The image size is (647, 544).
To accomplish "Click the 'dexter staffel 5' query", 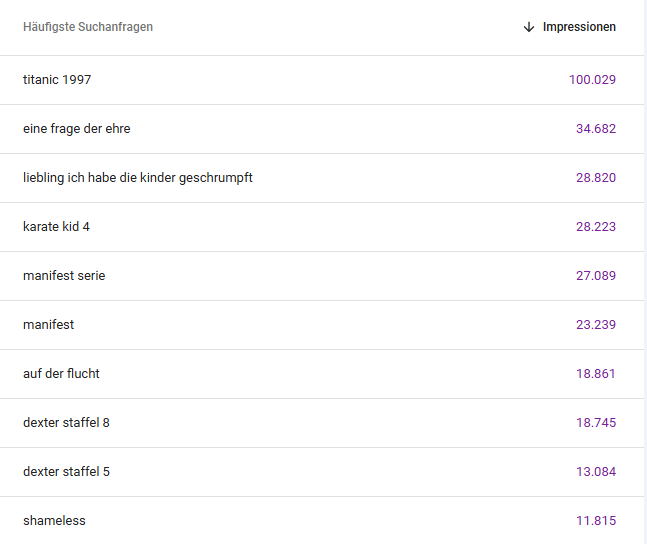I will pos(66,471).
